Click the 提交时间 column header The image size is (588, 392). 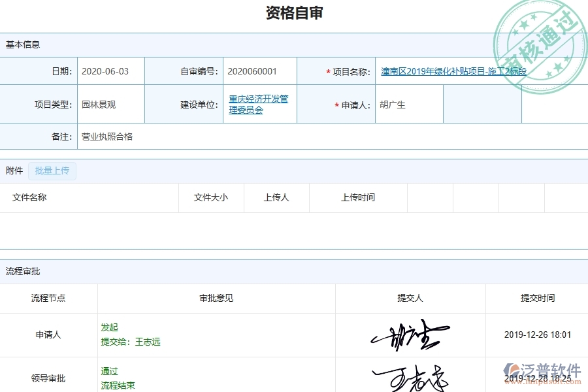click(x=537, y=298)
